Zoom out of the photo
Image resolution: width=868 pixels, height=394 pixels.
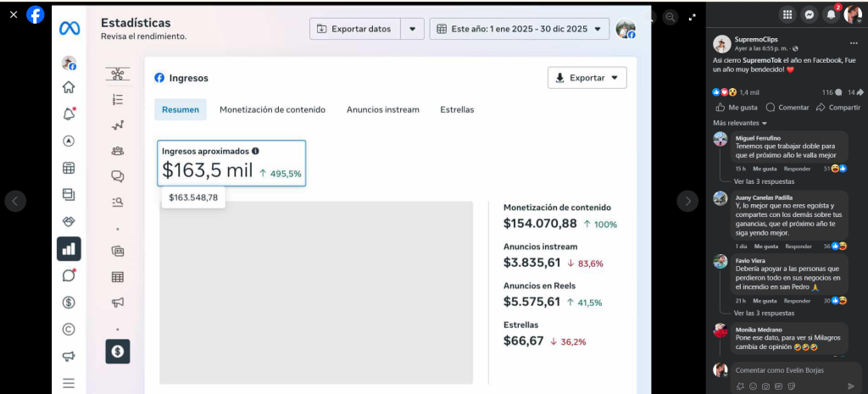[670, 17]
